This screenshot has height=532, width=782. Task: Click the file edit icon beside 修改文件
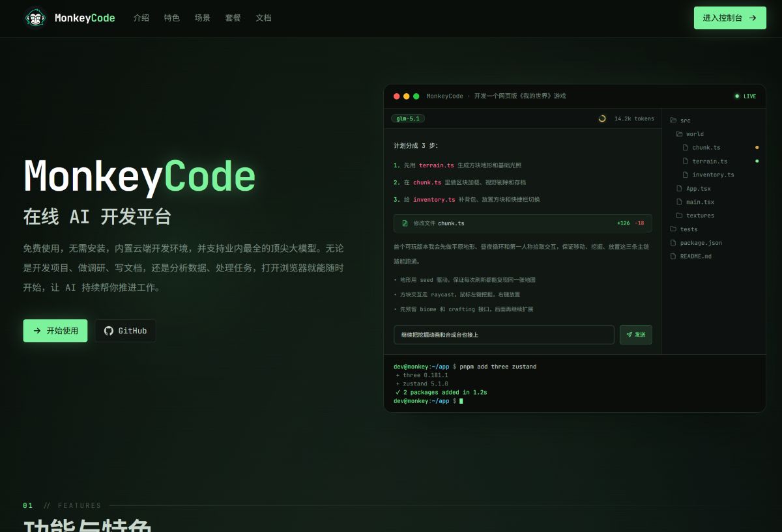click(405, 223)
